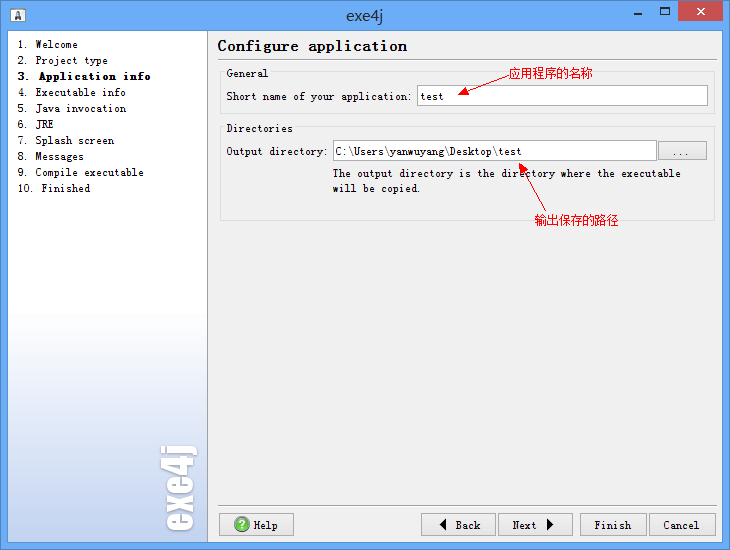Go Back to previous wizard step

[458, 525]
